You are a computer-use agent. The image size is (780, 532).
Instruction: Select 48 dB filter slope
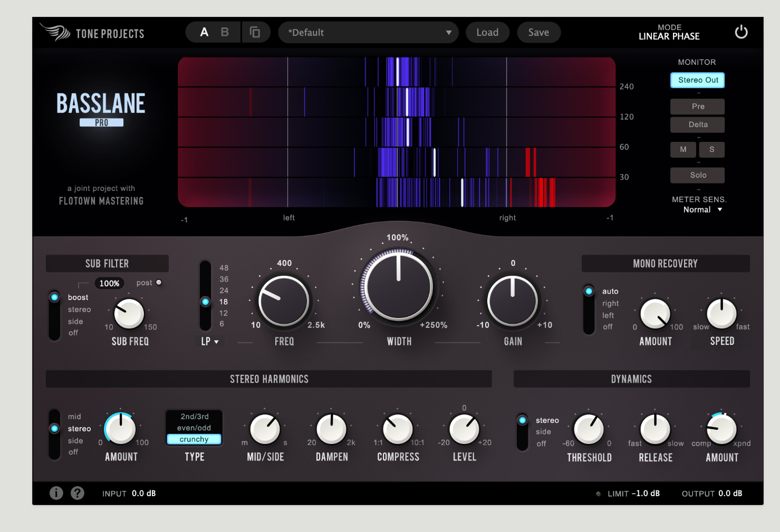(224, 268)
